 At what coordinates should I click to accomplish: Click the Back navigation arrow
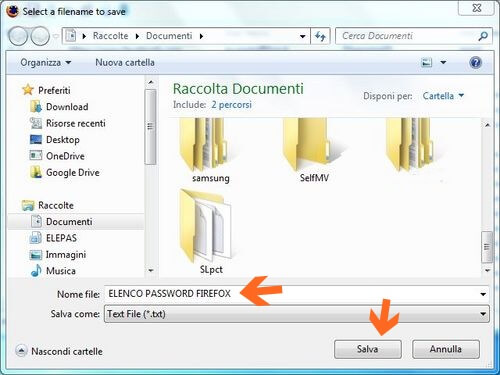coord(18,36)
